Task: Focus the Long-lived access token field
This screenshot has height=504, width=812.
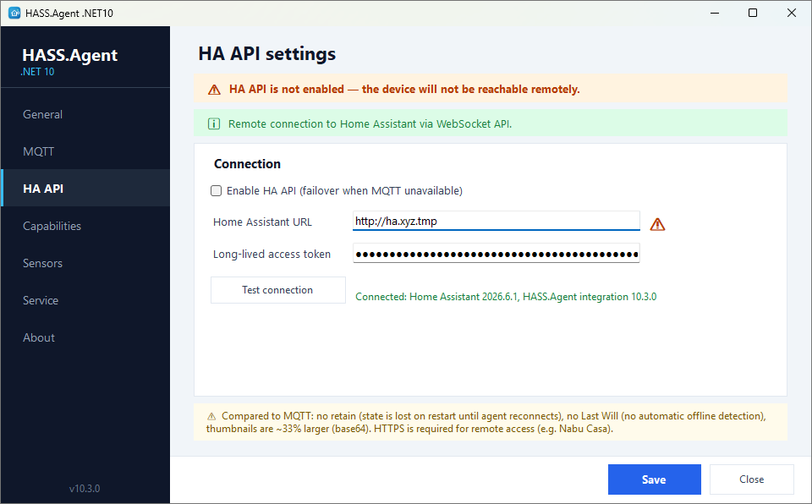Action: [497, 254]
